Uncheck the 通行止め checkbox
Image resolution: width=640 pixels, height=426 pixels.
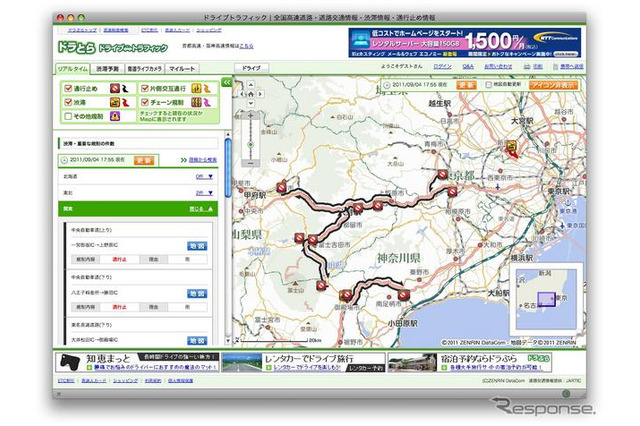coord(67,87)
